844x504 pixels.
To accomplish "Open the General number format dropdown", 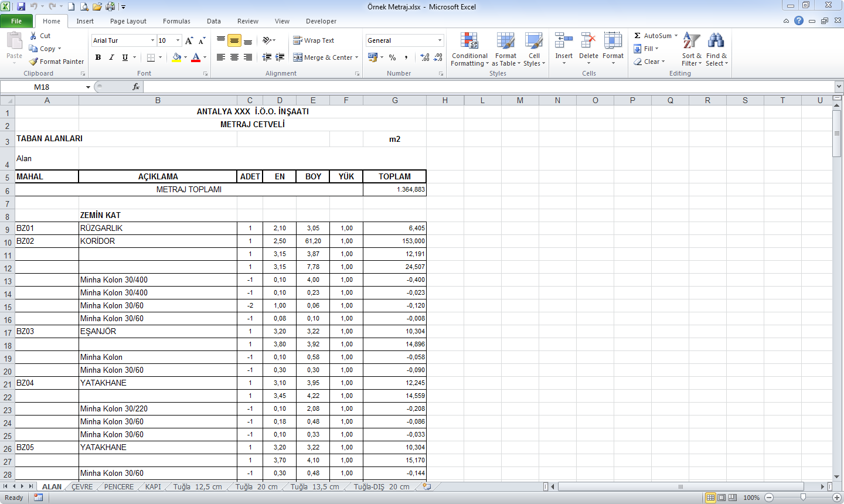I will 440,40.
